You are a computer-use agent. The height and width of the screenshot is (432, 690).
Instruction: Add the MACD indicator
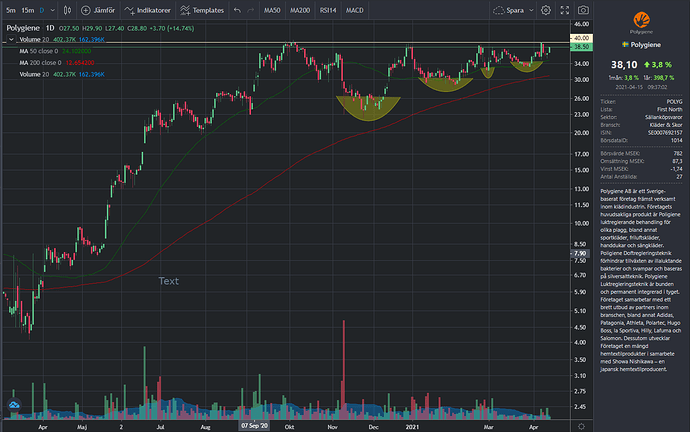355,10
